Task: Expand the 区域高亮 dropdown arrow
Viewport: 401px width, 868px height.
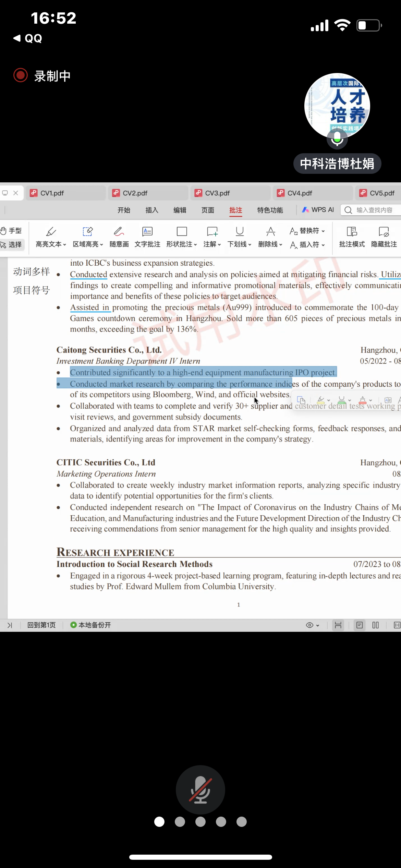Action: (x=101, y=244)
